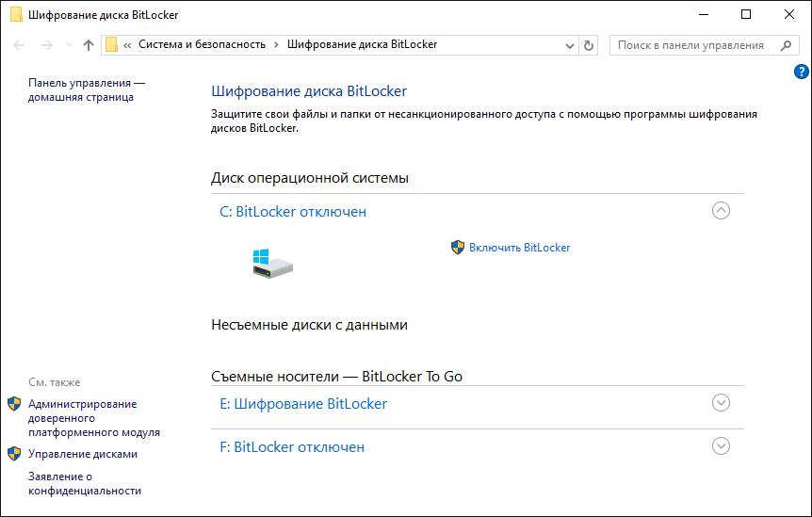Refresh the control panel page
812x517 pixels.
[589, 45]
